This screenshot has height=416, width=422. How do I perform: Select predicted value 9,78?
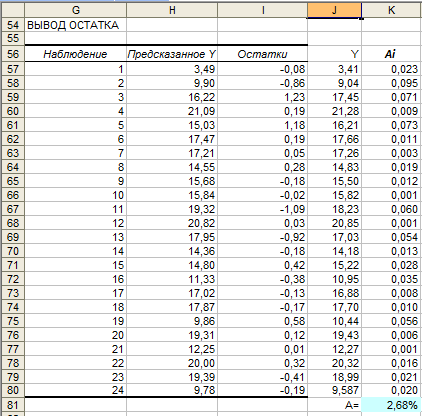(172, 390)
